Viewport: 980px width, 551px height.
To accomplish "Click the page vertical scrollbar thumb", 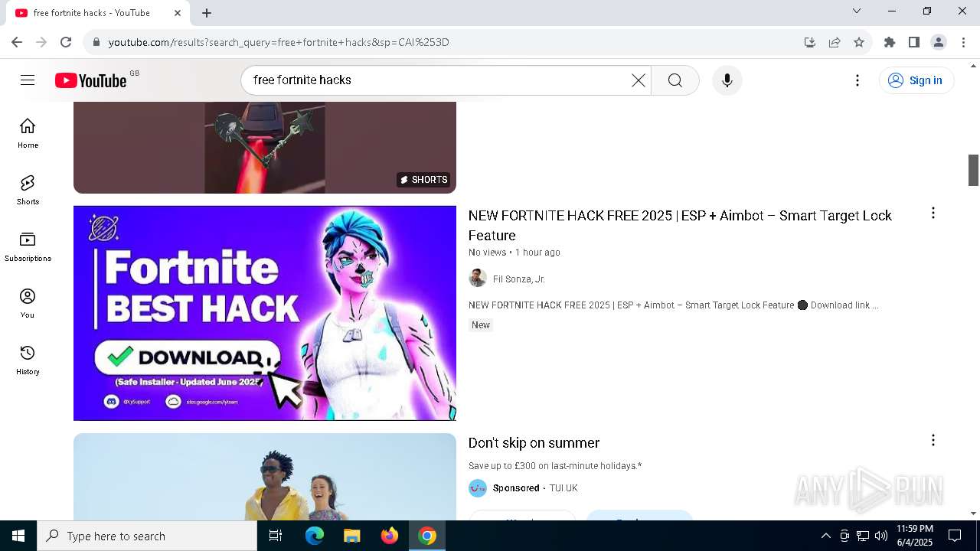I will [973, 170].
